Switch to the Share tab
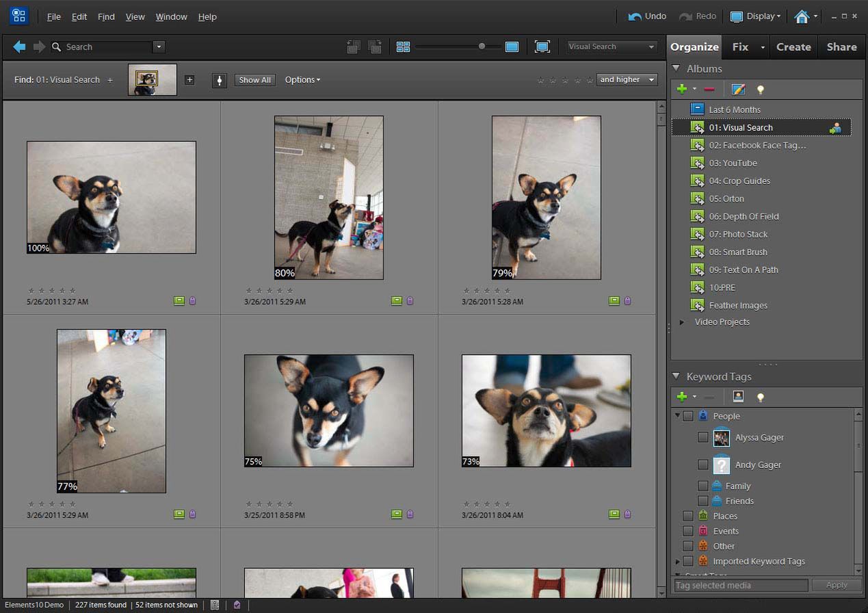Screen dimensions: 868x613 tap(841, 47)
